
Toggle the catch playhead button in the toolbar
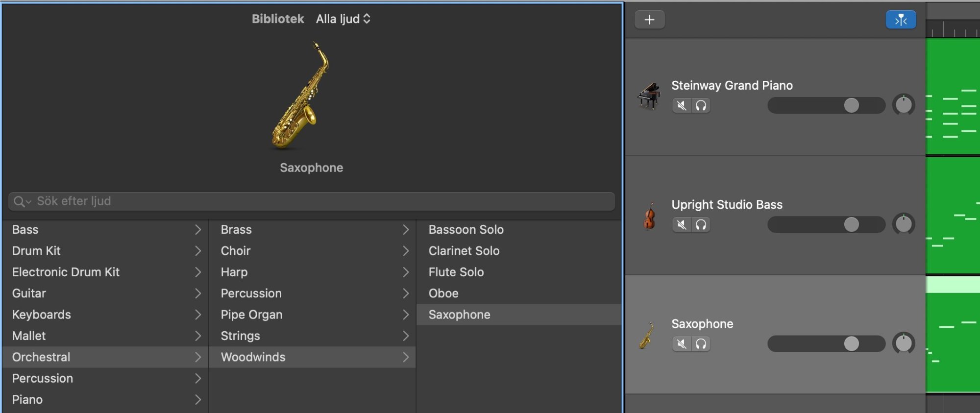tap(901, 19)
